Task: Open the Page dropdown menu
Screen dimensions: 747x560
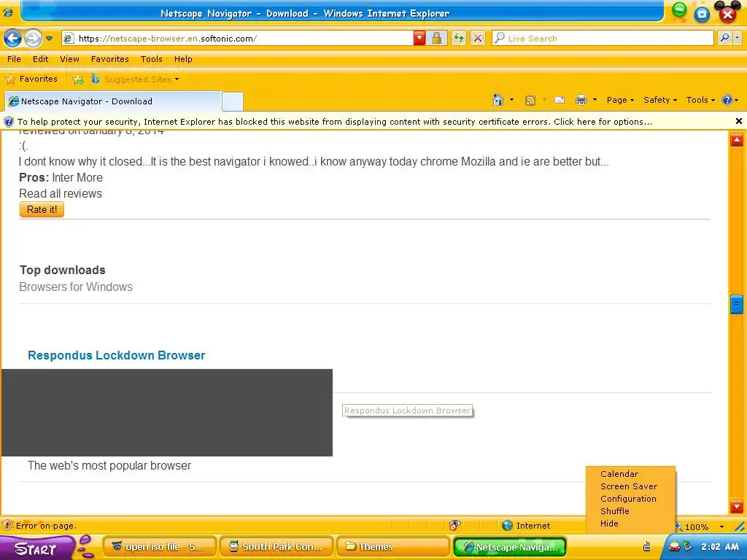Action: pyautogui.click(x=620, y=100)
